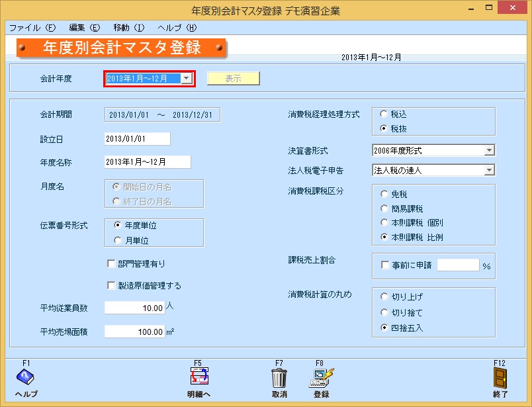Click the 表示 button
The height and width of the screenshot is (407, 532).
click(234, 78)
